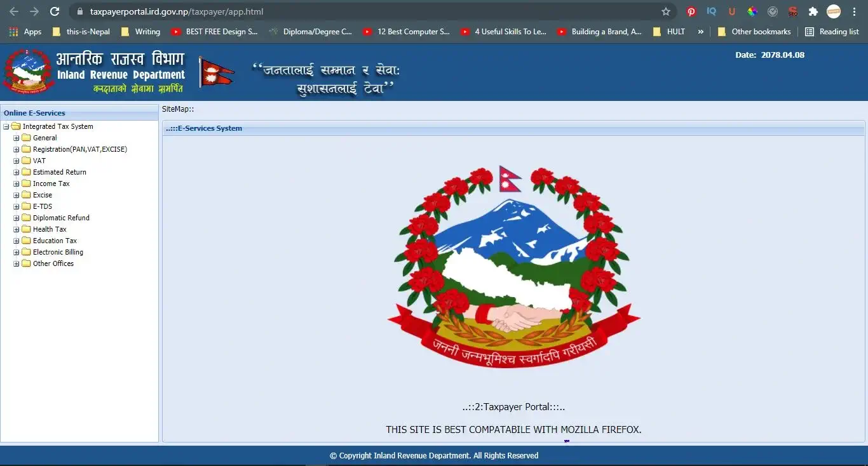
Task: Collapse the Integrated Tax System tree node
Action: 6,126
